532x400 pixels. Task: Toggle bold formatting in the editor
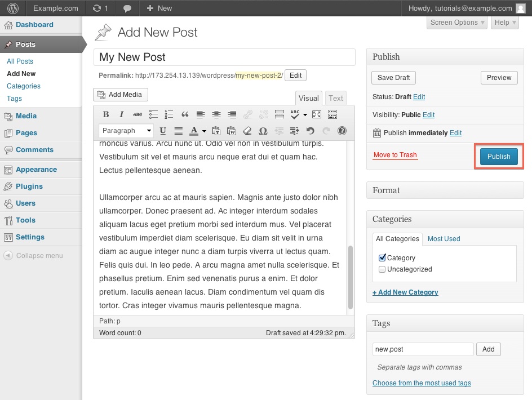click(106, 114)
